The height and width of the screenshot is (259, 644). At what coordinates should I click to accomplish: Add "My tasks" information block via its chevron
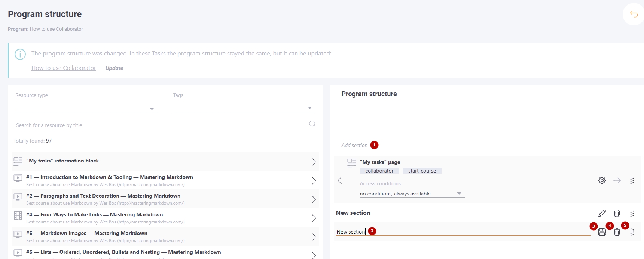pos(314,162)
